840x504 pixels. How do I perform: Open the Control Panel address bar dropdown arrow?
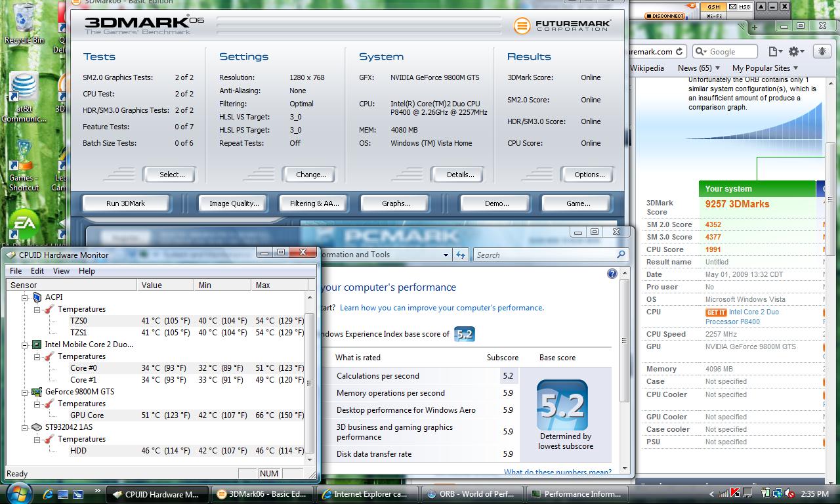point(446,255)
